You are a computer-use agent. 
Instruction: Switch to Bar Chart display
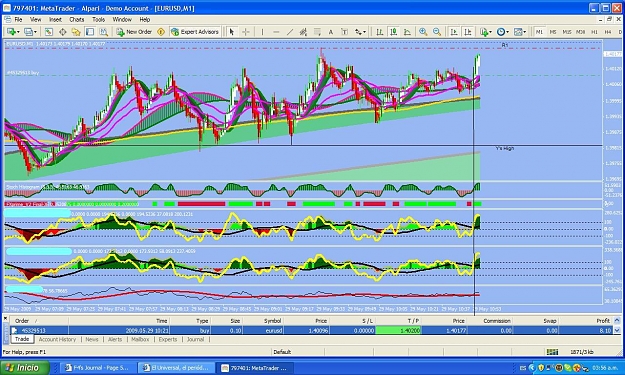[379, 32]
